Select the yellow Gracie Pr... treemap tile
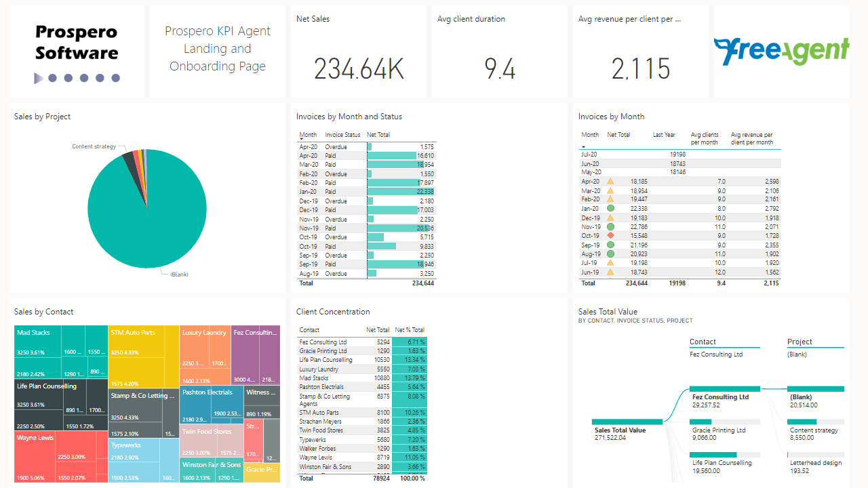Image resolution: width=868 pixels, height=488 pixels. tap(262, 472)
